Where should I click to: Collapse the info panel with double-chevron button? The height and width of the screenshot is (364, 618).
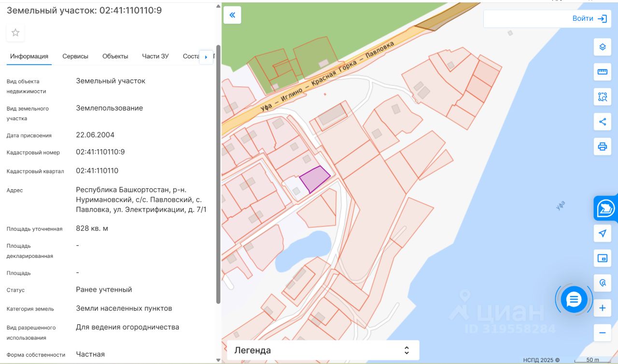coord(232,15)
